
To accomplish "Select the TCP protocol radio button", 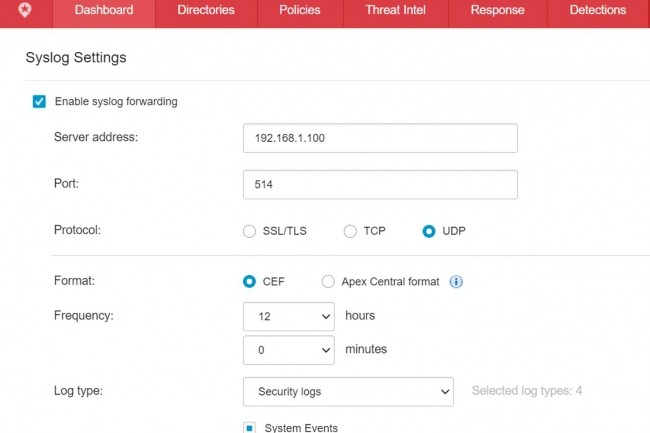I will click(x=350, y=231).
